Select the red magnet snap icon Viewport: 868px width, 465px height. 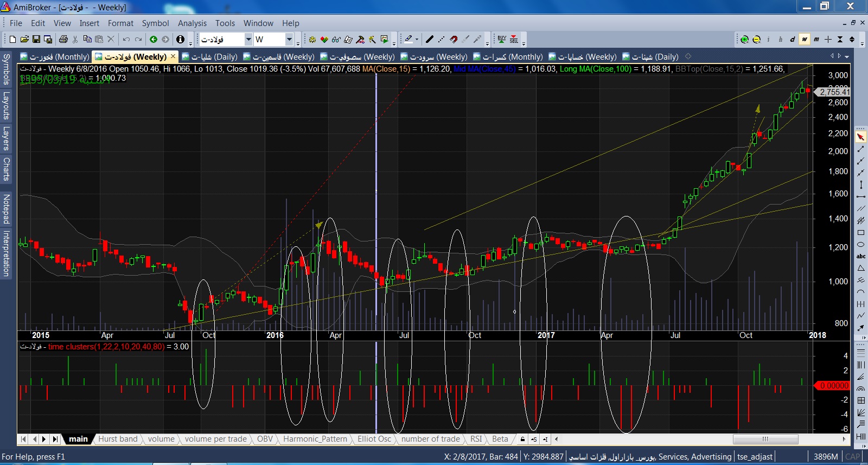pos(454,39)
